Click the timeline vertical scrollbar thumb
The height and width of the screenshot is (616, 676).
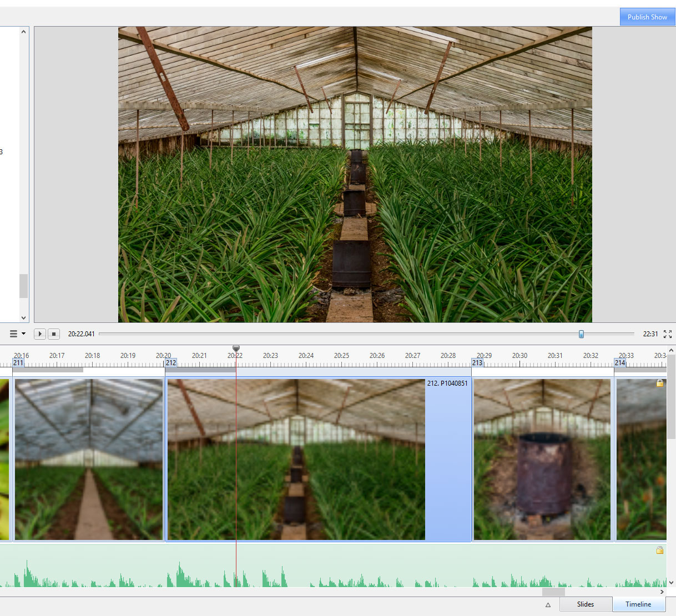[x=671, y=397]
